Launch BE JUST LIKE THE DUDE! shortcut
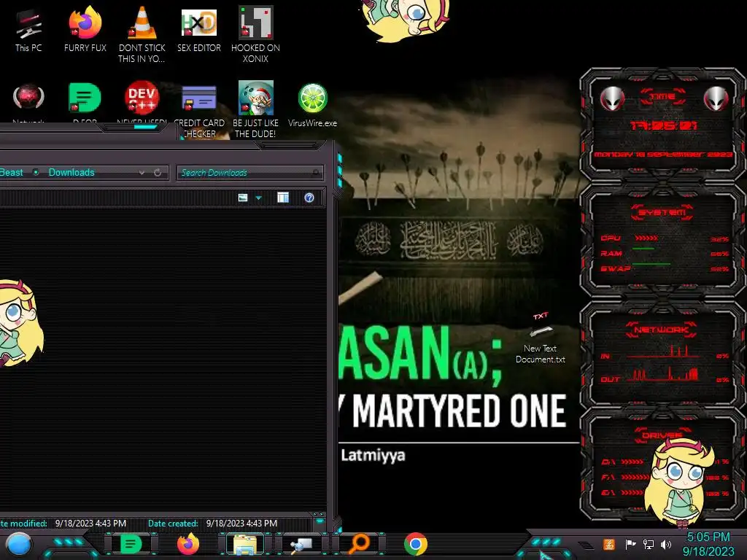Screen dimensions: 747x560 click(x=256, y=109)
